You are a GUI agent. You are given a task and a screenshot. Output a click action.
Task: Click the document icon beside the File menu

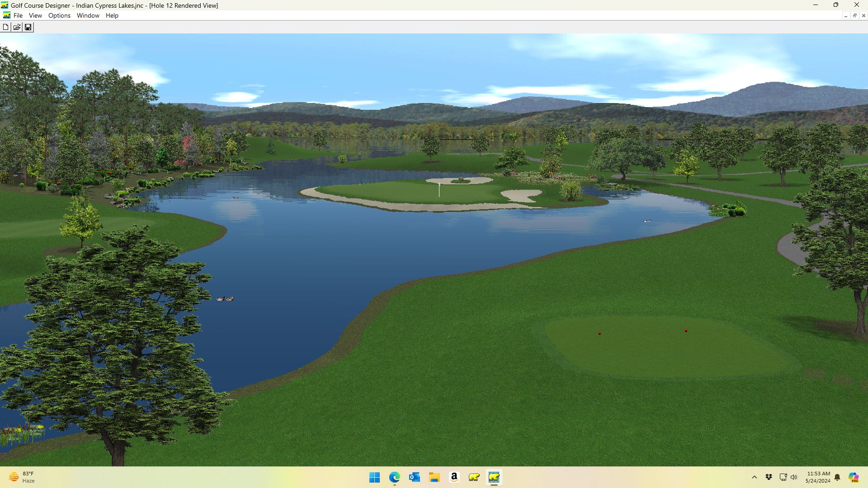[x=6, y=15]
